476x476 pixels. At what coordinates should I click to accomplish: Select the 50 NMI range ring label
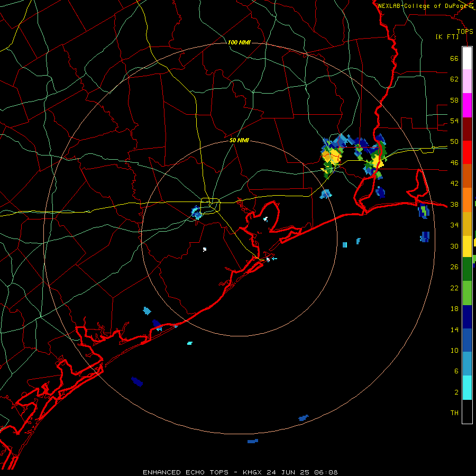click(x=239, y=140)
